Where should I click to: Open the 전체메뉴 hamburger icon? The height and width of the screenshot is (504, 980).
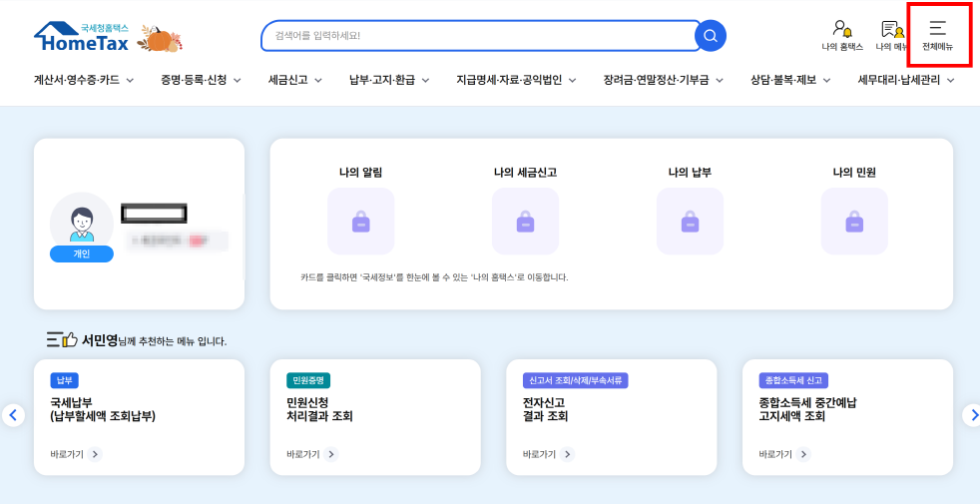click(937, 35)
